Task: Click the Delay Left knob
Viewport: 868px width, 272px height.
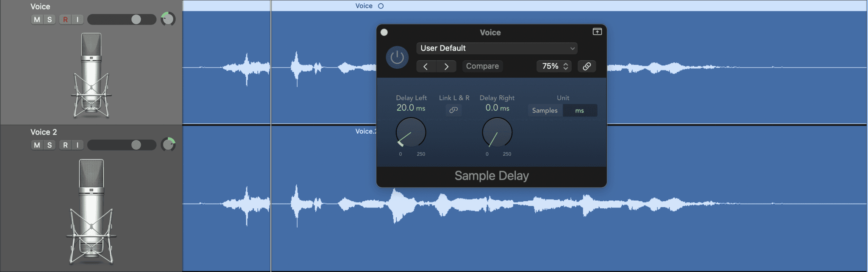Action: coord(411,132)
